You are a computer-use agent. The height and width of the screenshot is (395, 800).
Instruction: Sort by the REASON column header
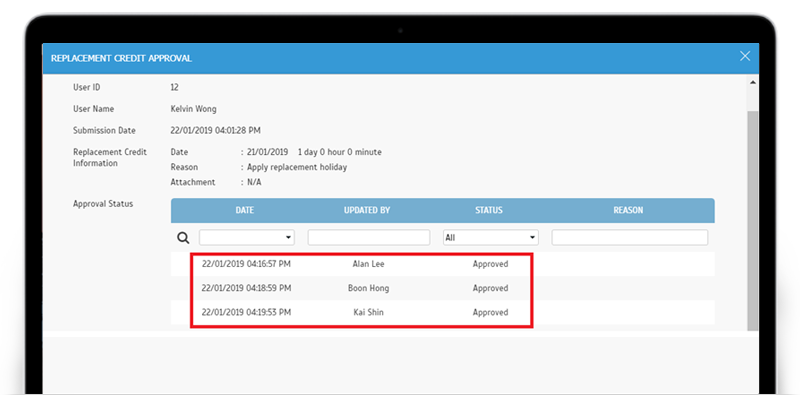[x=628, y=210]
